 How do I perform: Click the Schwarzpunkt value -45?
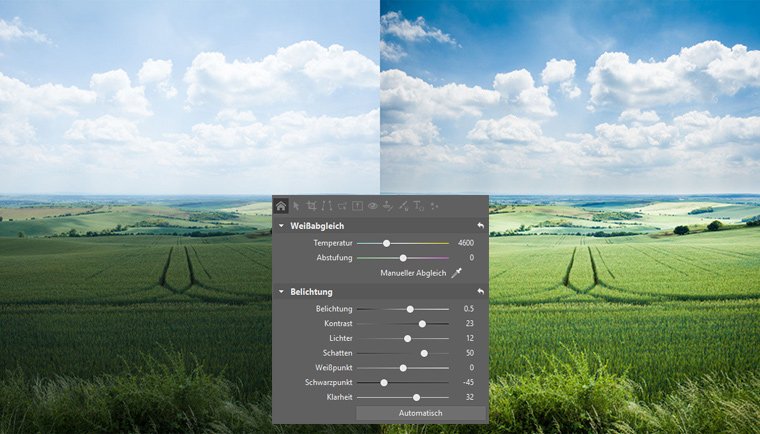click(468, 382)
